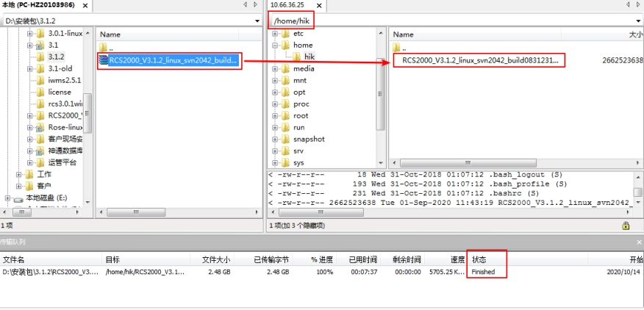Sort transfer queue by 状态 column
Viewport: 644px width, 310px height.
point(479,259)
